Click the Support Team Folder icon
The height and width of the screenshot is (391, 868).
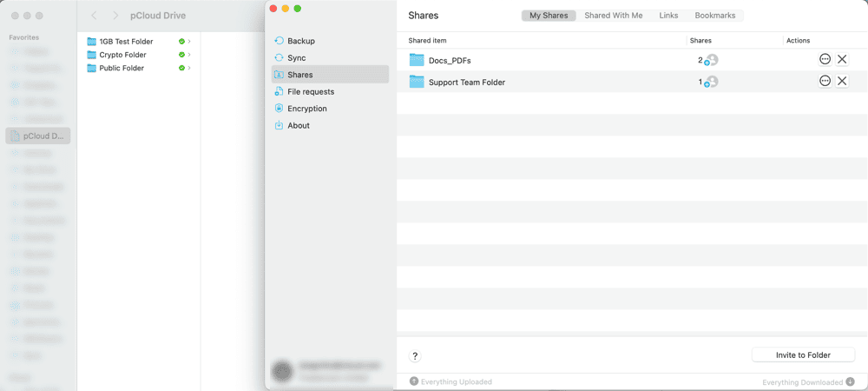417,82
